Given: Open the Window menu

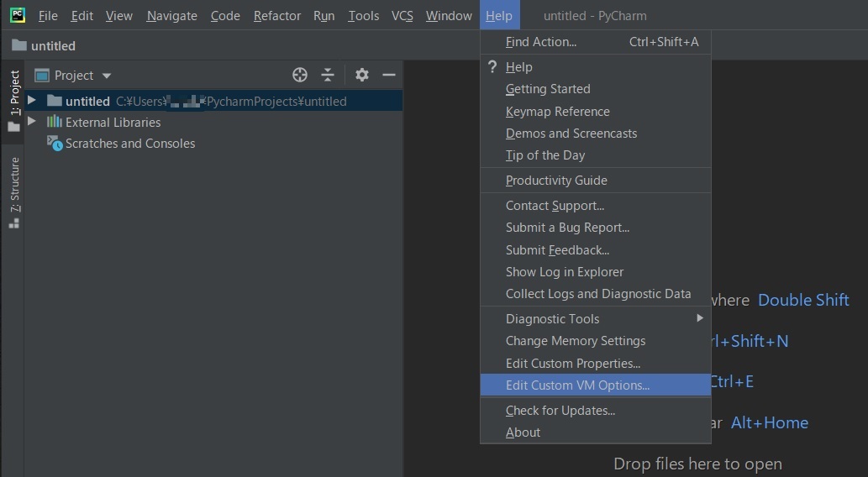Looking at the screenshot, I should 449,15.
